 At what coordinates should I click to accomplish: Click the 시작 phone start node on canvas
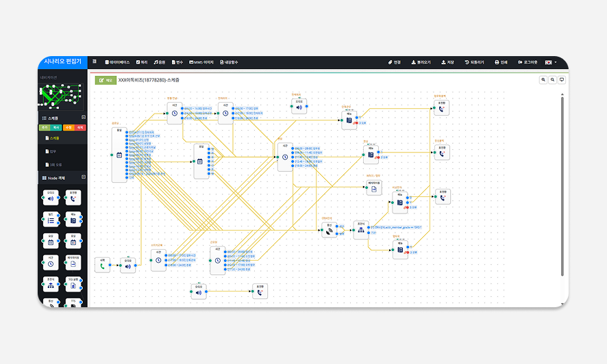tap(102, 265)
